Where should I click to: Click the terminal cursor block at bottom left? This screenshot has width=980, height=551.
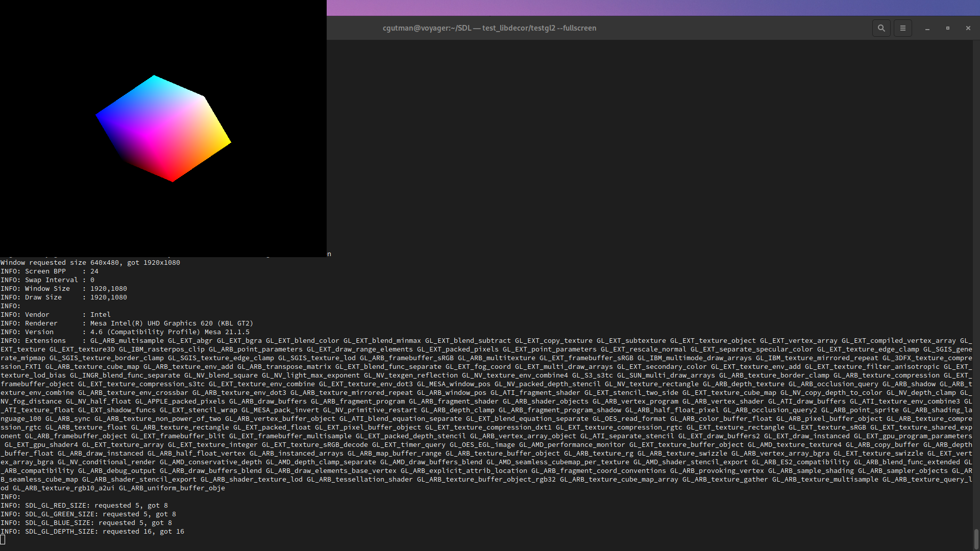(x=3, y=540)
